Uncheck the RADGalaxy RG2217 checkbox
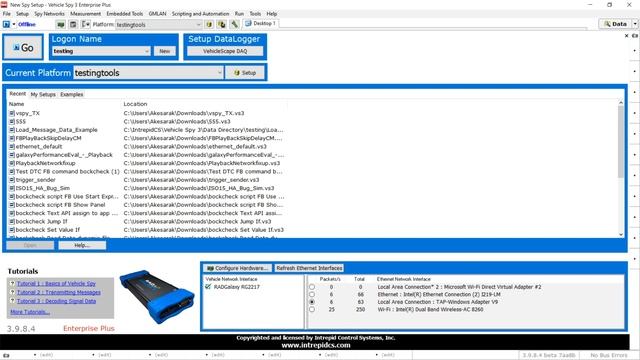 [x=208, y=287]
